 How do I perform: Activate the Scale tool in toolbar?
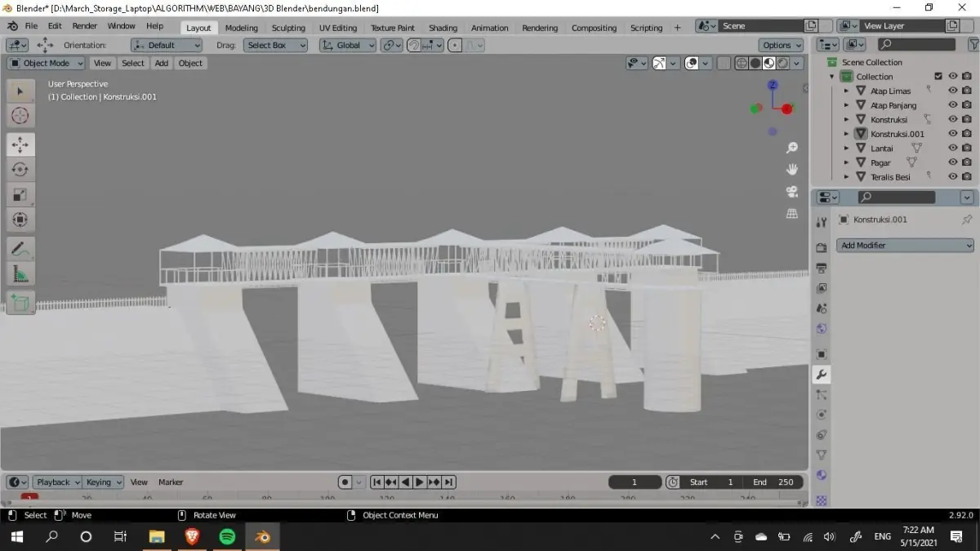[x=20, y=194]
